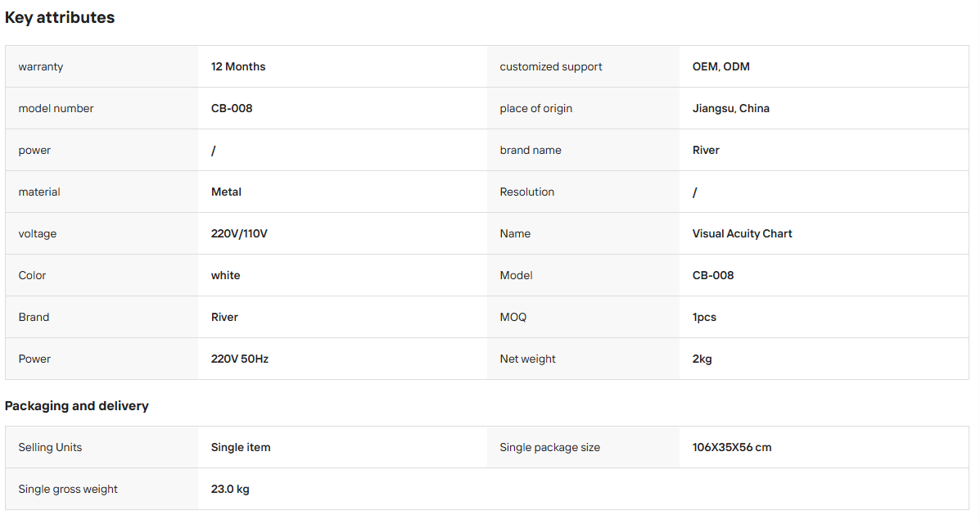Select the 'material' label
Image resolution: width=980 pixels, height=524 pixels.
(39, 192)
